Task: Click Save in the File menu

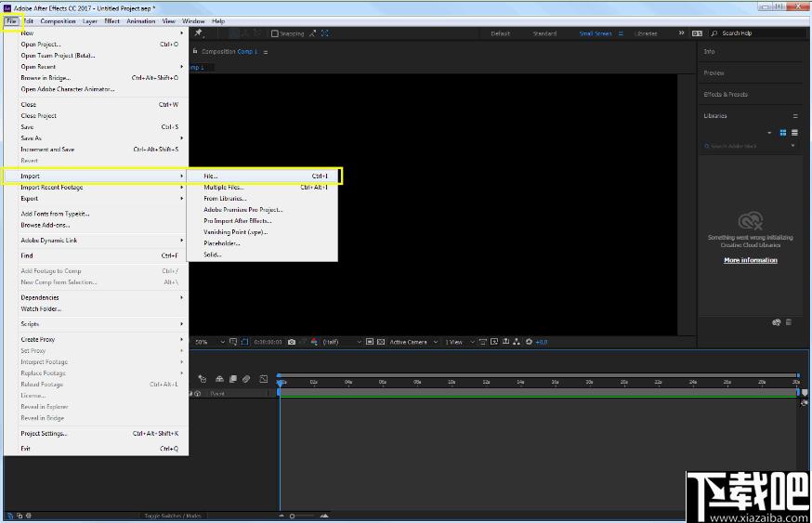Action: [97, 127]
